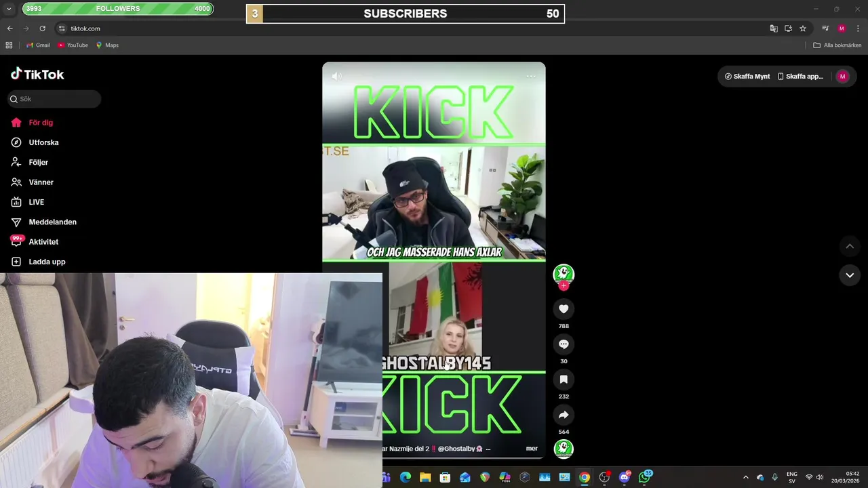Viewport: 868px width, 488px height.
Task: Open Microsoft Edge from the taskbar
Action: pyautogui.click(x=405, y=477)
